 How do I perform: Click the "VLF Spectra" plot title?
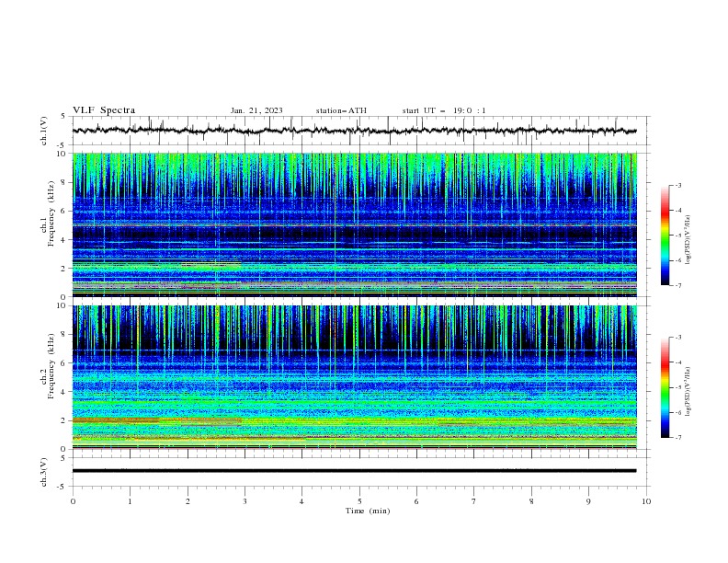coord(104,110)
